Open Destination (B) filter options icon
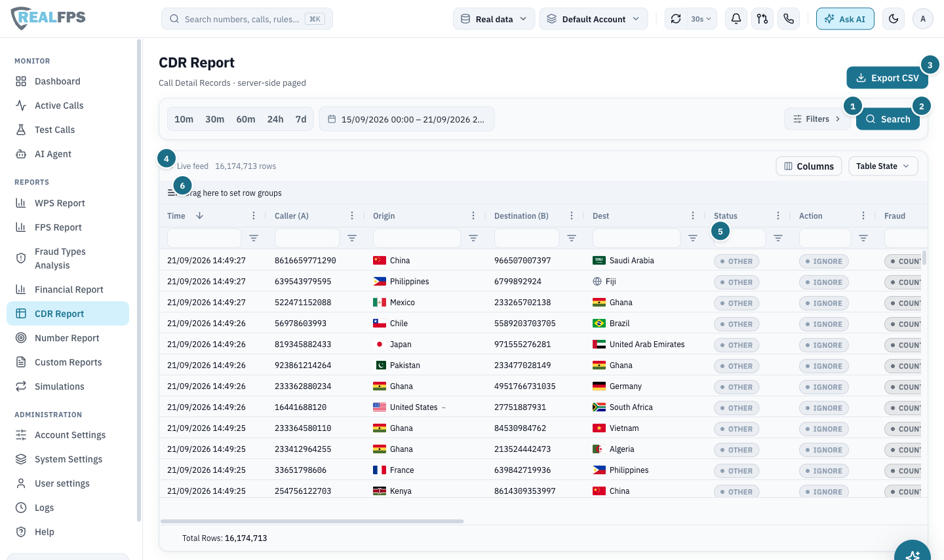The width and height of the screenshot is (944, 560). pyautogui.click(x=572, y=238)
